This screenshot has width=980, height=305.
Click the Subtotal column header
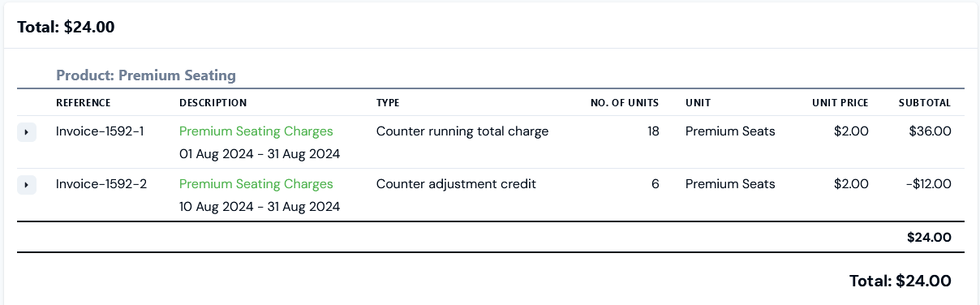tap(924, 103)
